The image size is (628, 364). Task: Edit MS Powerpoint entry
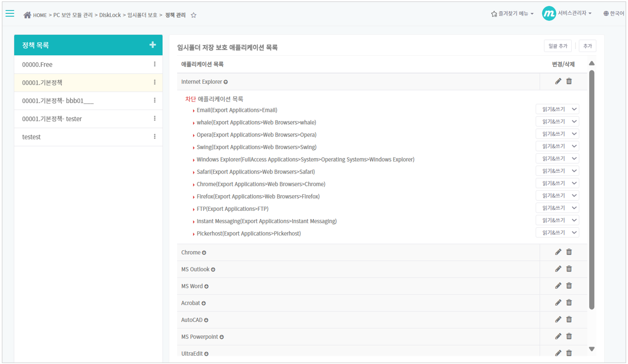[x=558, y=336]
